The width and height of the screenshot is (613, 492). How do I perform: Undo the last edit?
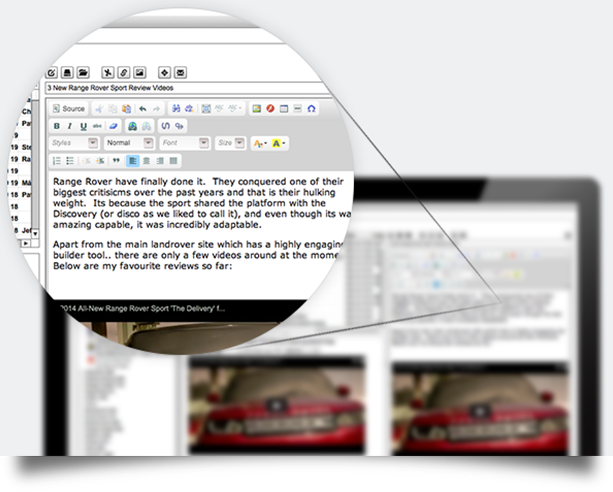[143, 109]
